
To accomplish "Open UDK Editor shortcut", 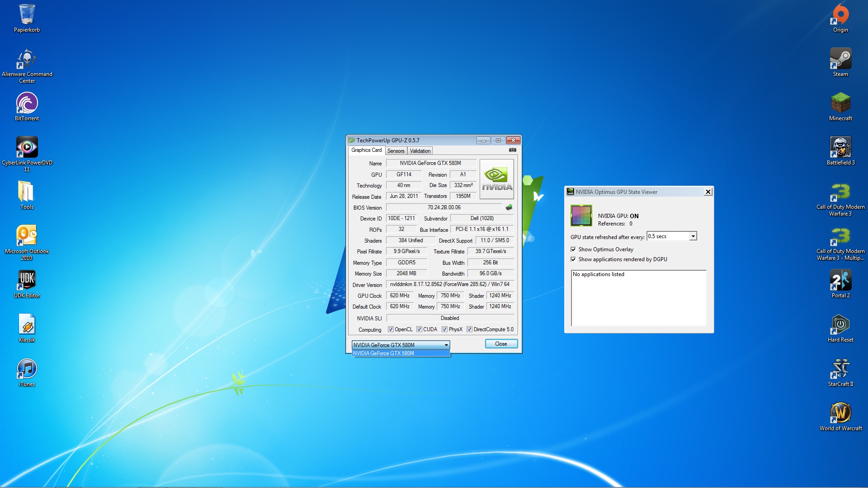I will pyautogui.click(x=27, y=284).
